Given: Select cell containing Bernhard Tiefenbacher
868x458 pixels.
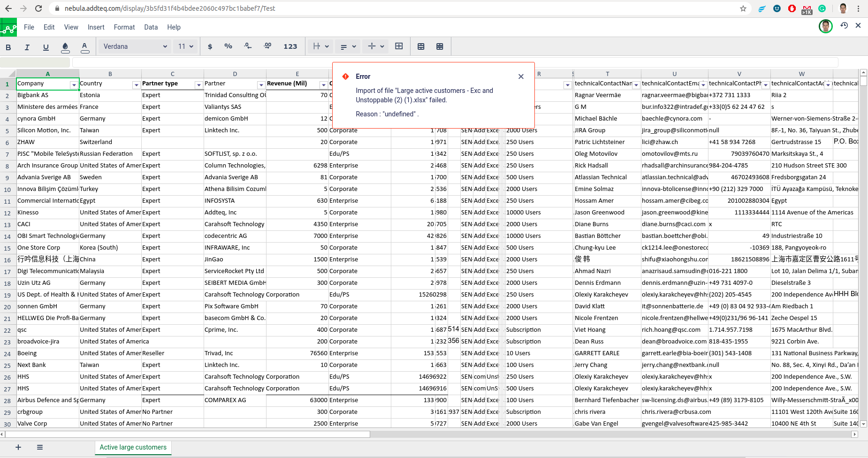Looking at the screenshot, I should (x=608, y=400).
